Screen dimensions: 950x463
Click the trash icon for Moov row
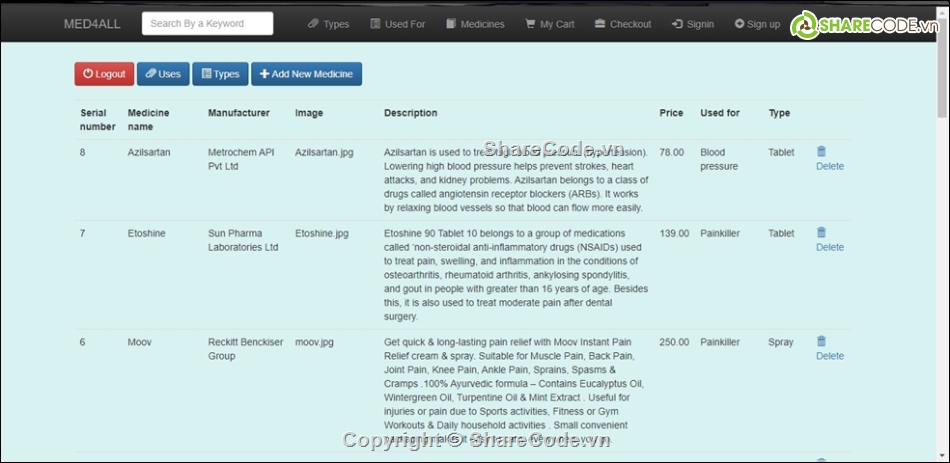(x=821, y=342)
